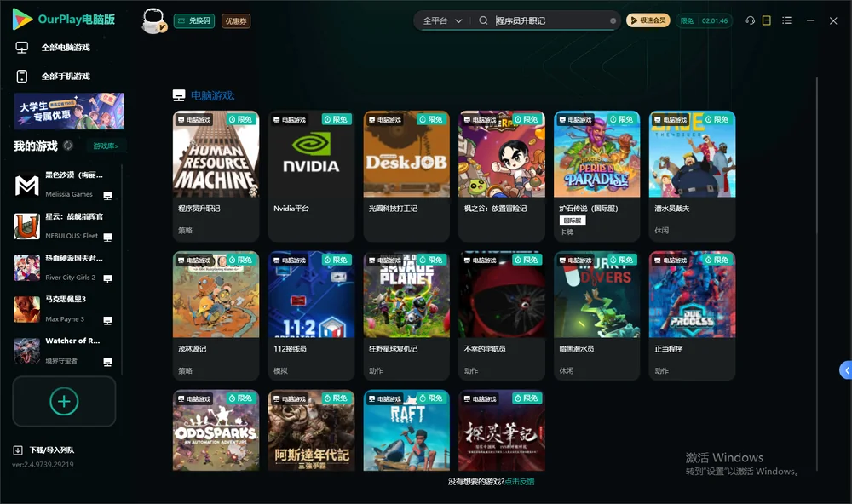Click the 策略 genre label under 程序员升职记
Image resolution: width=852 pixels, height=504 pixels.
click(185, 230)
